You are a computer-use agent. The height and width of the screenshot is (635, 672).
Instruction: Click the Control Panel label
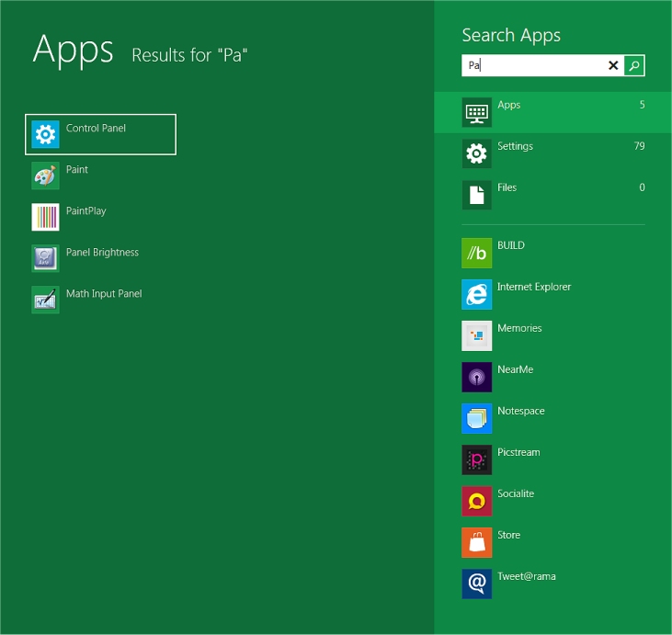(x=96, y=128)
